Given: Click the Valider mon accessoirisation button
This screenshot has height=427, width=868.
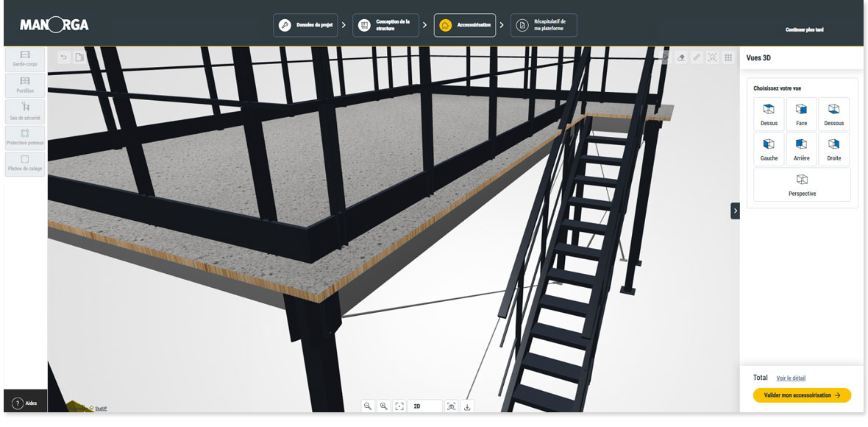Looking at the screenshot, I should pos(802,395).
